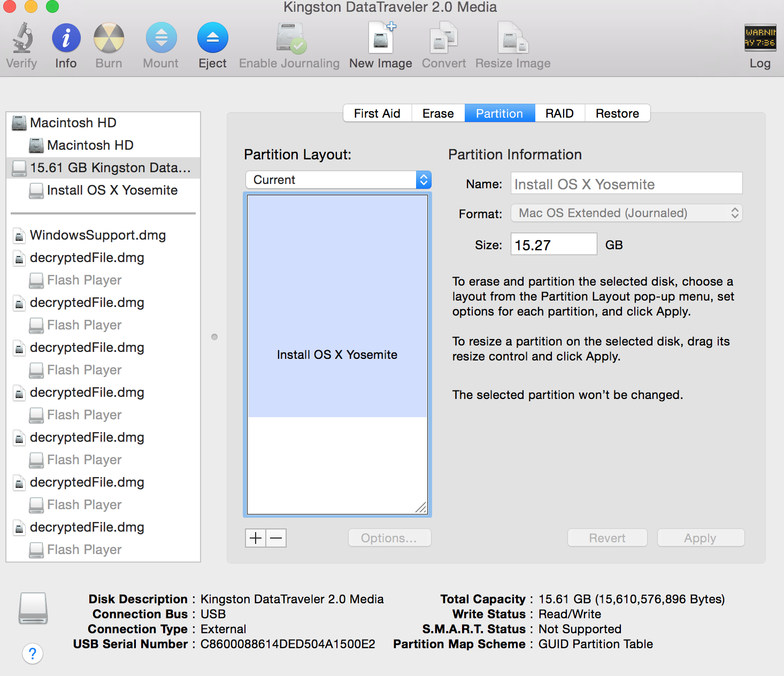Screen dimensions: 784x676
Task: Open the Info toolbar icon
Action: click(66, 38)
